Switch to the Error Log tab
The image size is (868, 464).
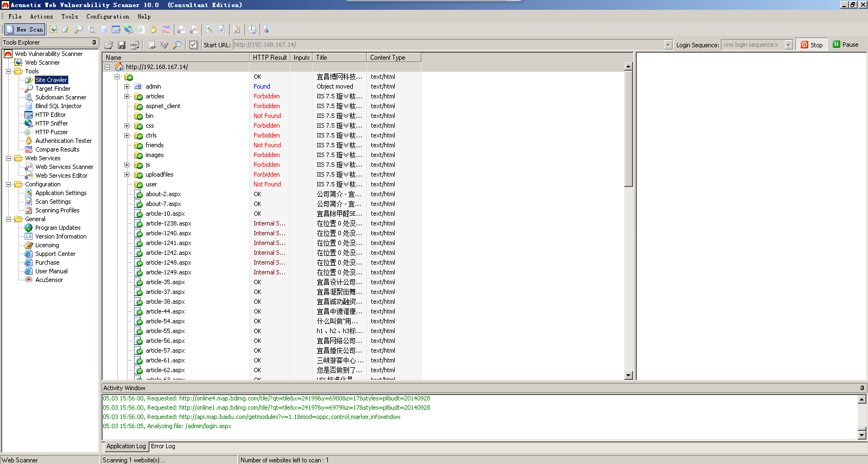(x=163, y=446)
